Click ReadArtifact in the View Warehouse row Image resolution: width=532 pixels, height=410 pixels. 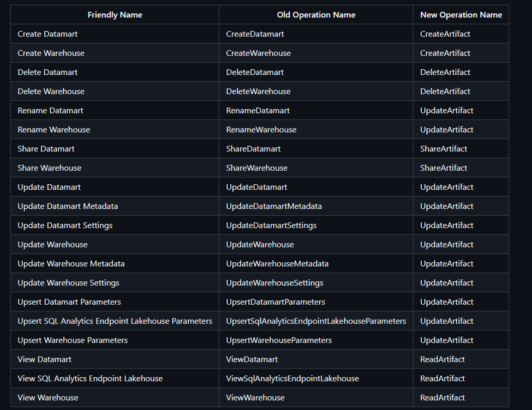(x=442, y=397)
